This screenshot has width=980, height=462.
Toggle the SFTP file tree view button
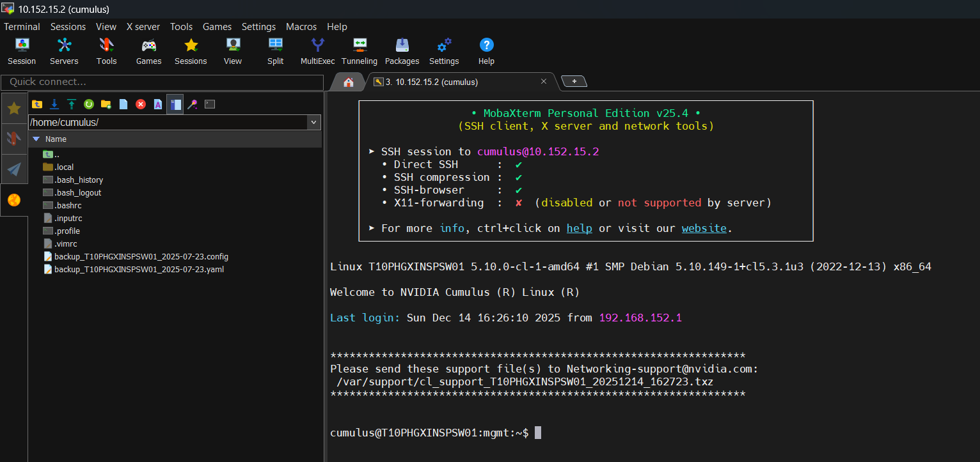pos(175,104)
